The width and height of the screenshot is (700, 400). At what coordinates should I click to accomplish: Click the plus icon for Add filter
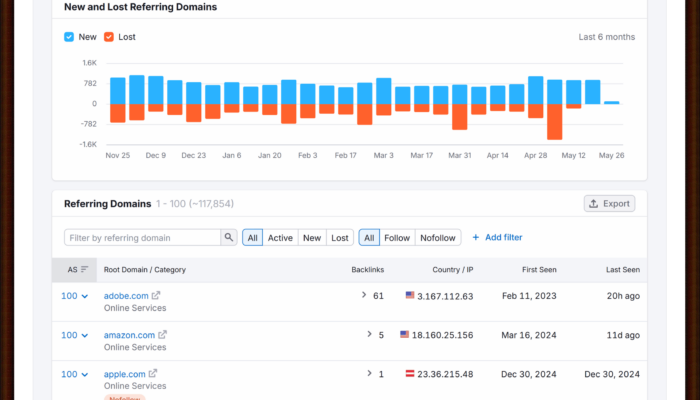[476, 238]
